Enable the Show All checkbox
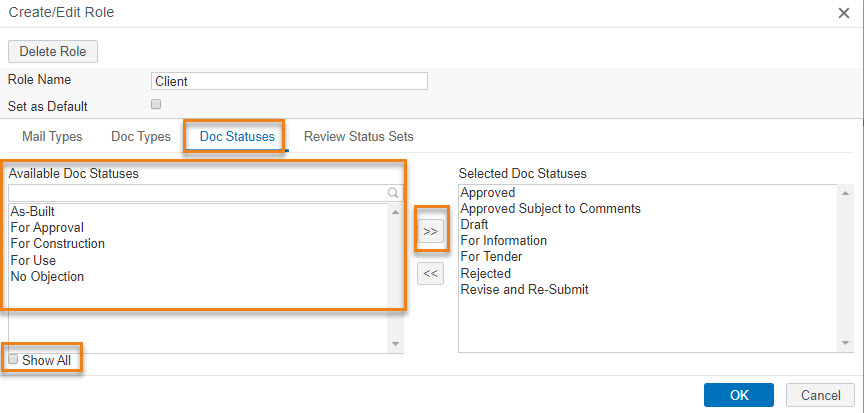Viewport: 864px width, 413px height. pos(14,359)
